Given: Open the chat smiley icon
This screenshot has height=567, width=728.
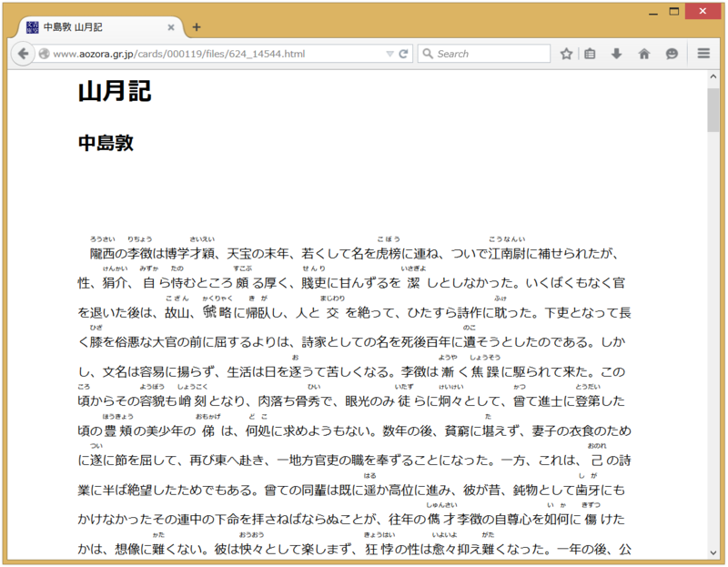Looking at the screenshot, I should pos(672,54).
